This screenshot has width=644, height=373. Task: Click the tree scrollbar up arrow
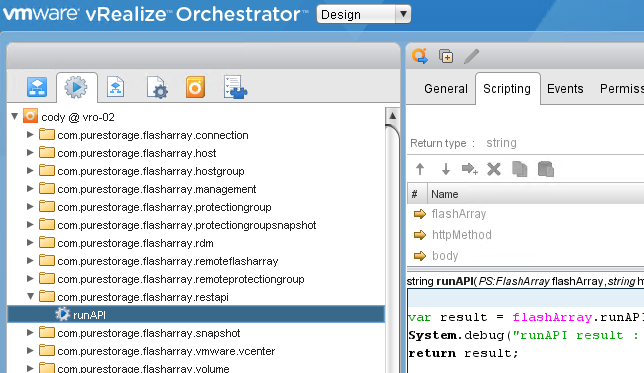click(x=392, y=116)
